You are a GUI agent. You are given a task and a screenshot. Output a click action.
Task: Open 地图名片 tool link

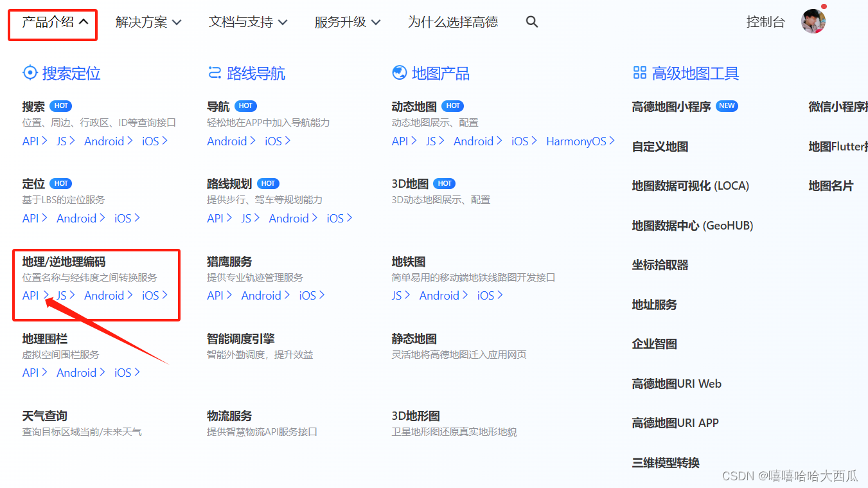pos(831,186)
